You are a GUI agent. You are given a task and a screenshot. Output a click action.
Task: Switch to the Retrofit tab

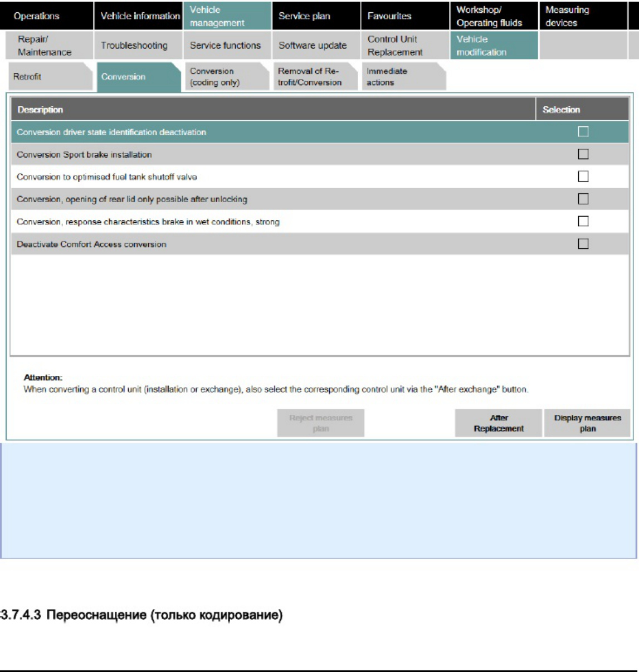click(x=50, y=77)
